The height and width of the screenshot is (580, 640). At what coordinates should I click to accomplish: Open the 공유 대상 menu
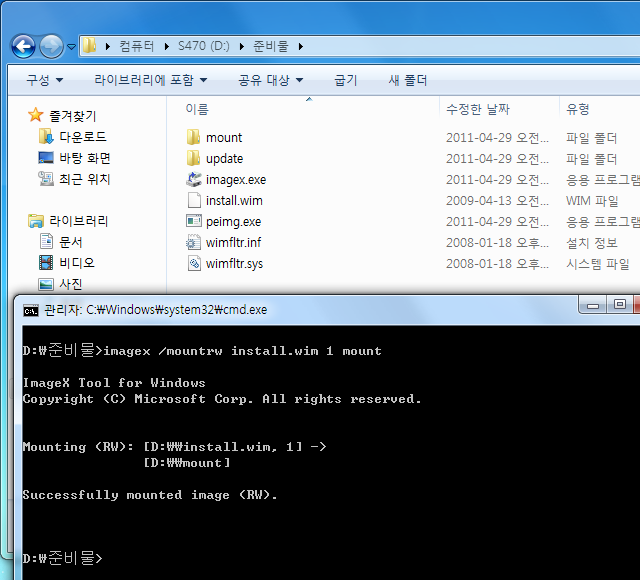pyautogui.click(x=271, y=80)
